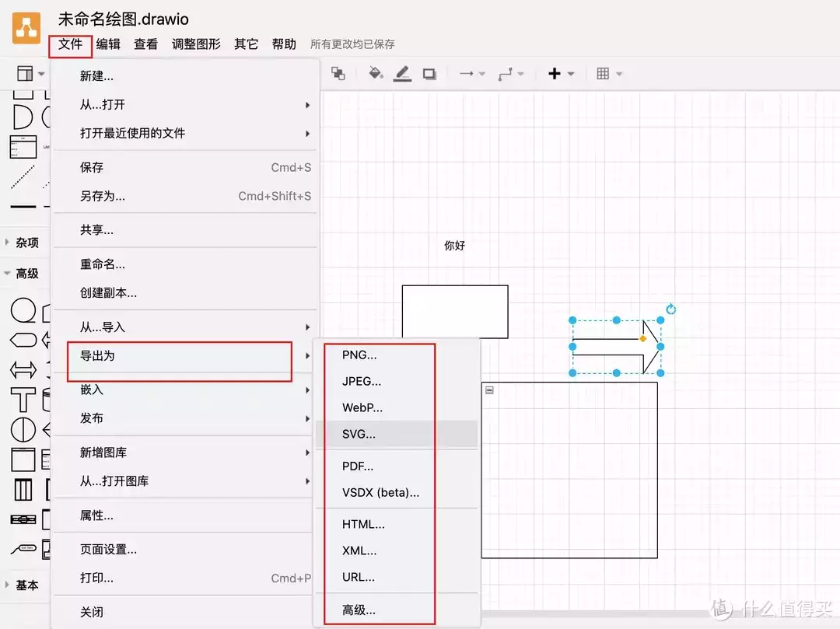Export as VSDX (beta)...
This screenshot has width=840, height=629.
click(x=397, y=492)
